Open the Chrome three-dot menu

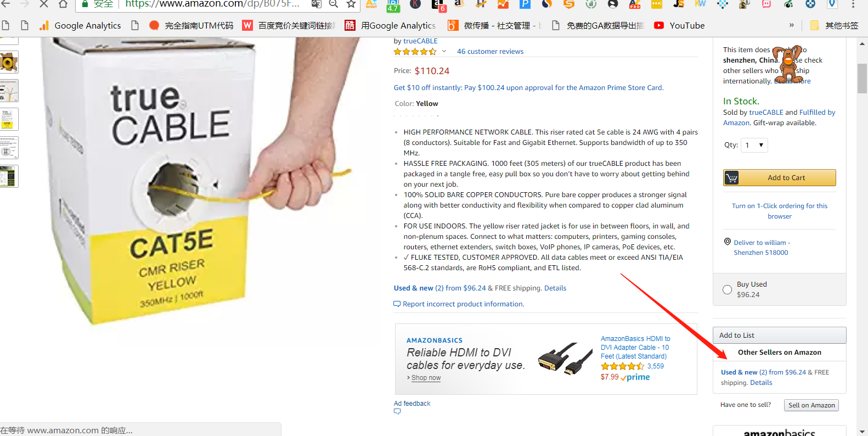[x=853, y=4]
